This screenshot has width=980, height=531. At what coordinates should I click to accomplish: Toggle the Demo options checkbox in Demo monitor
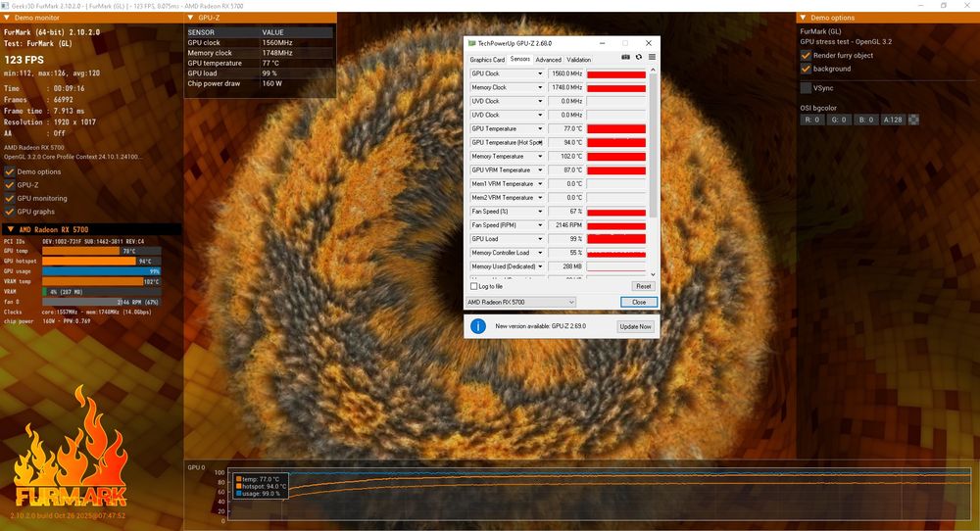pyautogui.click(x=10, y=171)
